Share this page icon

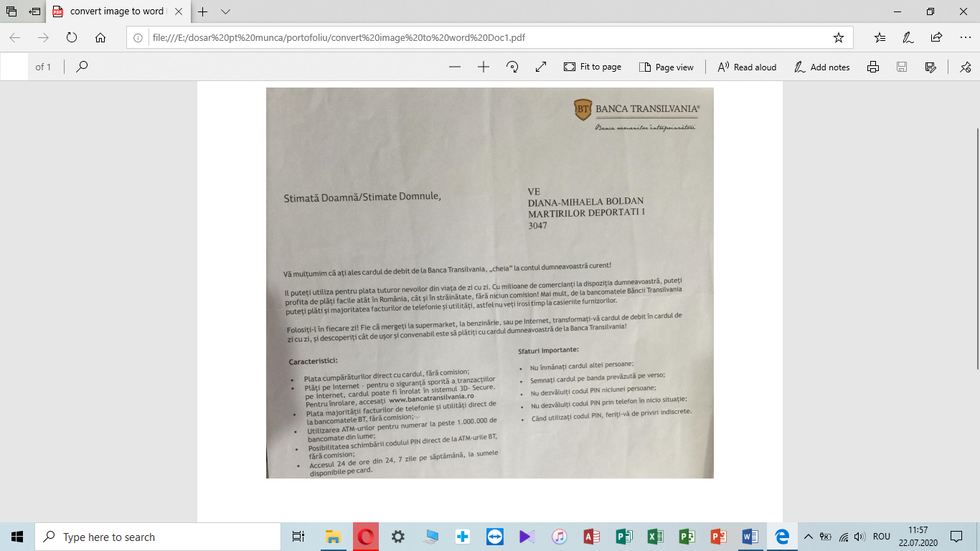936,37
